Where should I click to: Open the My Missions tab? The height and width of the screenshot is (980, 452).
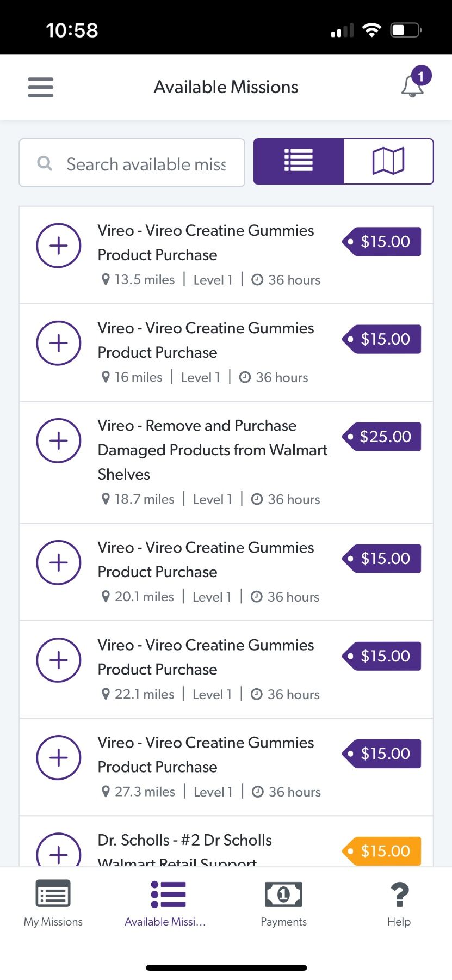pyautogui.click(x=53, y=903)
